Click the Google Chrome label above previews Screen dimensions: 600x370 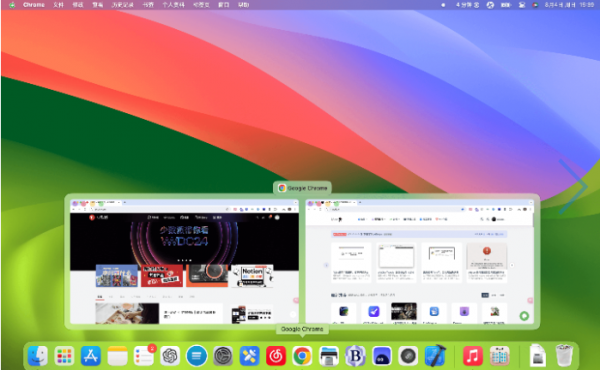pyautogui.click(x=302, y=188)
